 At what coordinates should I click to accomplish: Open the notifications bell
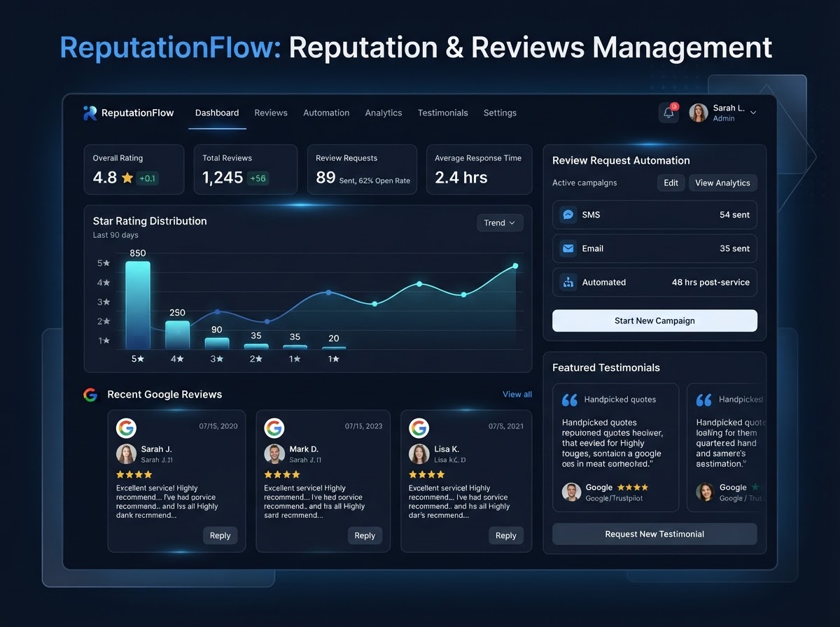pyautogui.click(x=668, y=113)
